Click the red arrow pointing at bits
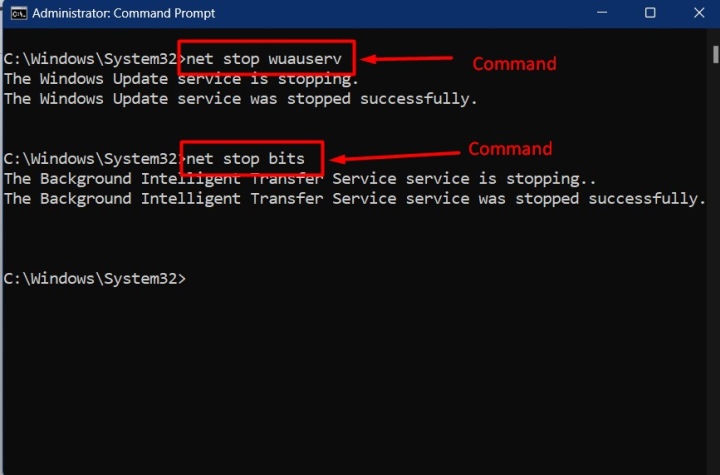 click(x=393, y=156)
